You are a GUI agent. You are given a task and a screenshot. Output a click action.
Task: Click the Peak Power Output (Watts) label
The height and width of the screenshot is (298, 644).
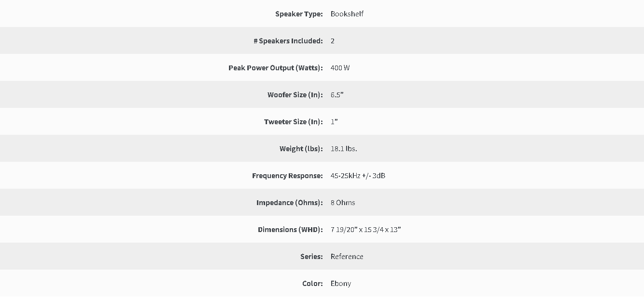[x=276, y=68]
